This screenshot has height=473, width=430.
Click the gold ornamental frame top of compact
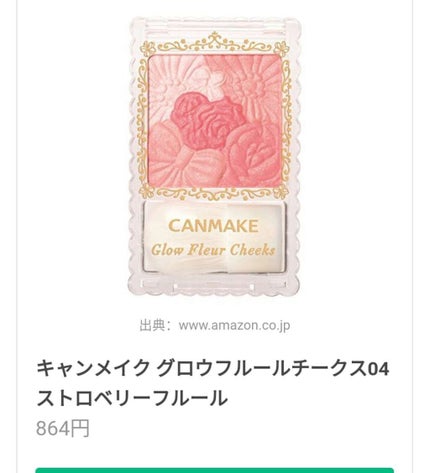(215, 43)
